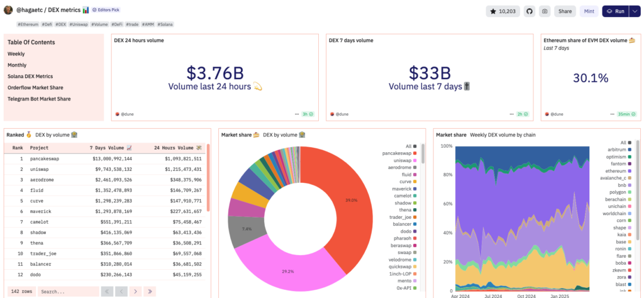Open three-dot menu on DEX 24 hours volume
Viewport: 644px width, 298px height.
297,114
